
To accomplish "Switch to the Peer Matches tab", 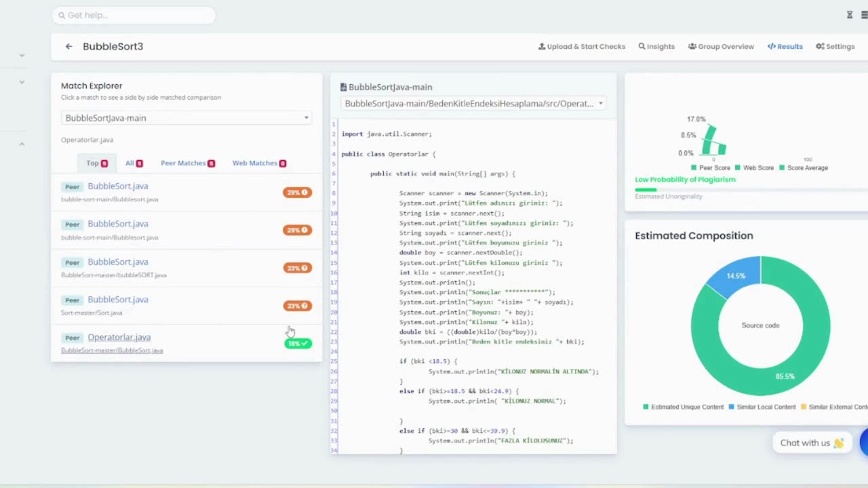I will (188, 163).
